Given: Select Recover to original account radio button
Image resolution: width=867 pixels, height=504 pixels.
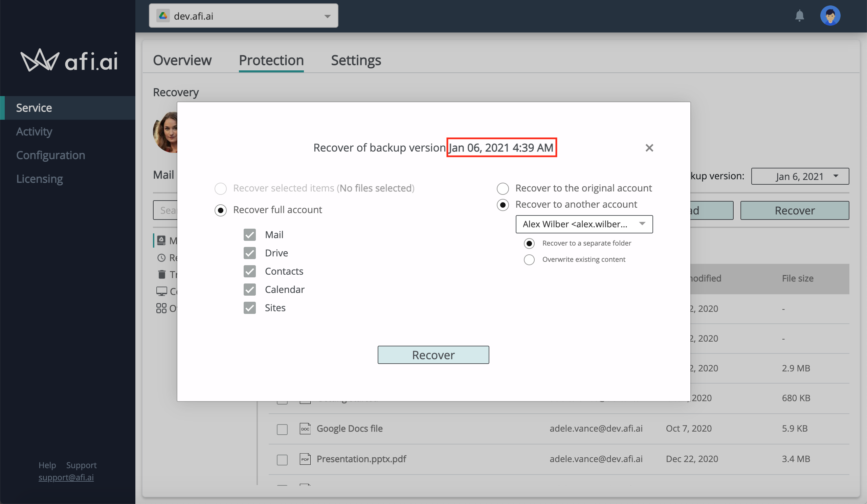Looking at the screenshot, I should pos(502,188).
